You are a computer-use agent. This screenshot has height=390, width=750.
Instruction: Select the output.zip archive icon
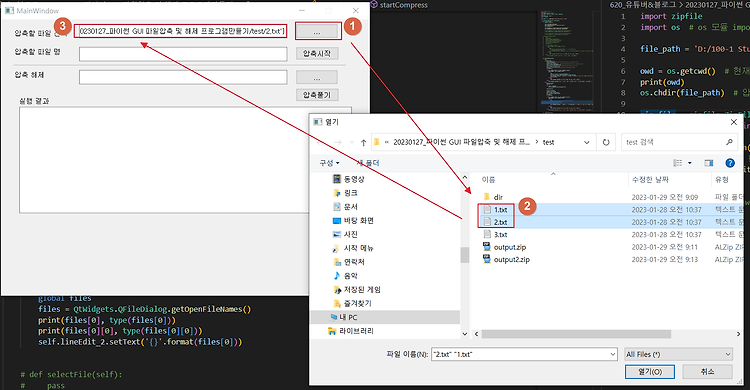pos(487,247)
